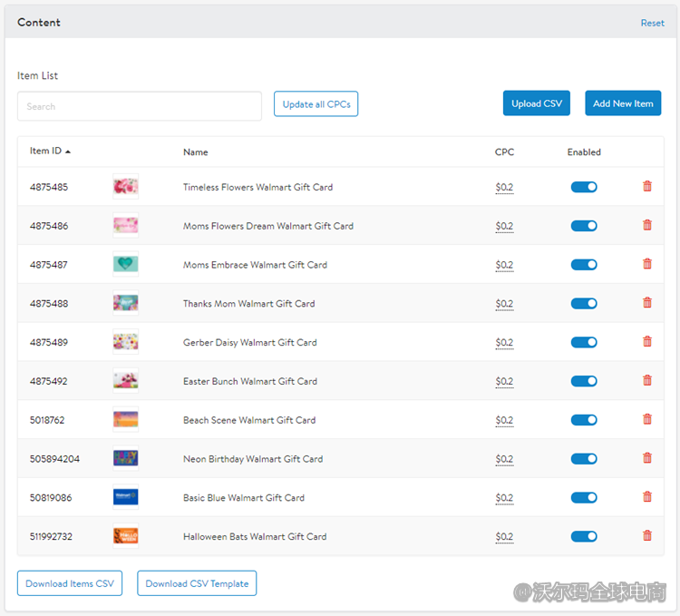Remove Beach Scene gift card with trash icon
680x616 pixels.
pyautogui.click(x=646, y=419)
